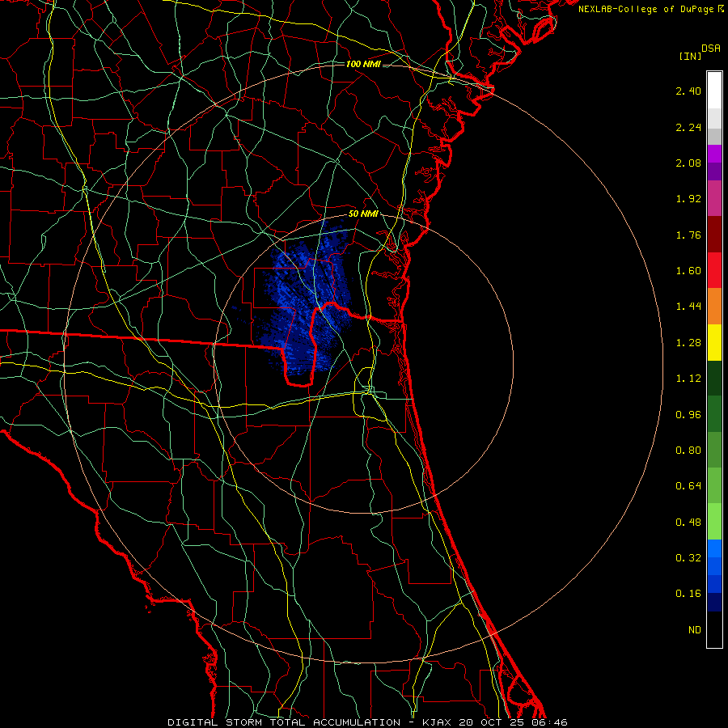Click the 100 NMI range ring label
The image size is (728, 728).
coord(363,64)
